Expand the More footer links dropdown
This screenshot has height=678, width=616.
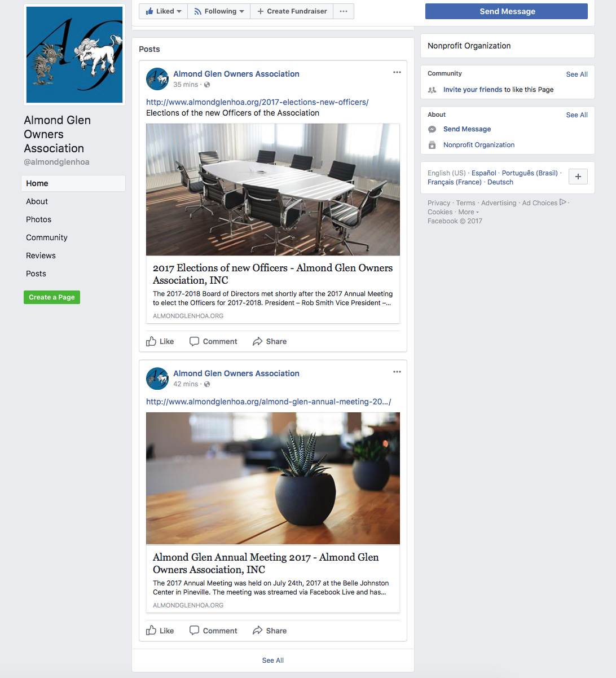468,212
